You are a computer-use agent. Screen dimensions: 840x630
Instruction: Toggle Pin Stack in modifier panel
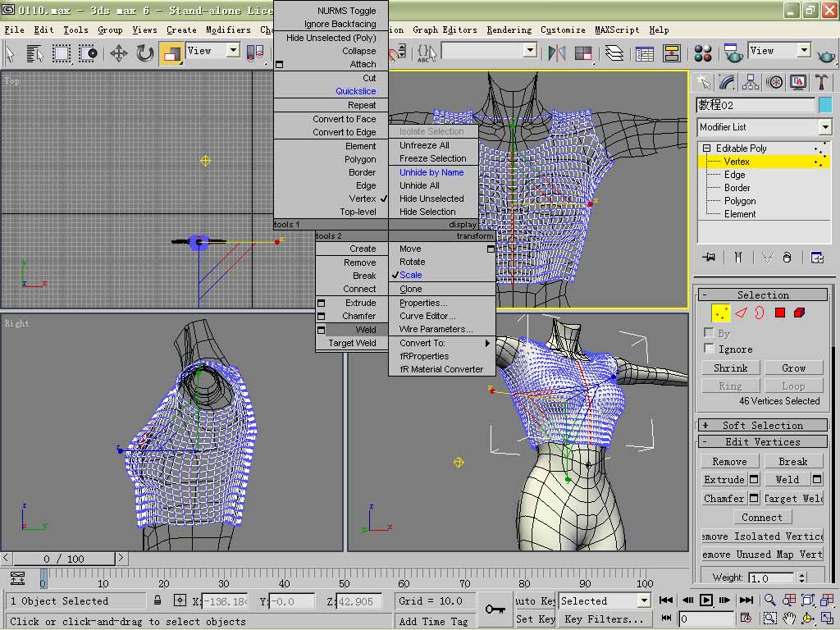(x=709, y=258)
